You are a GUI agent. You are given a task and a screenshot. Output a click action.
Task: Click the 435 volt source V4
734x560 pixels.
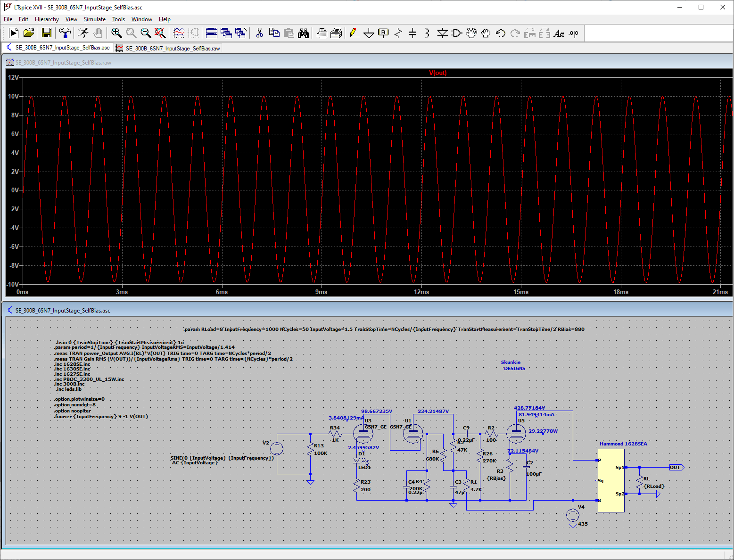point(573,515)
